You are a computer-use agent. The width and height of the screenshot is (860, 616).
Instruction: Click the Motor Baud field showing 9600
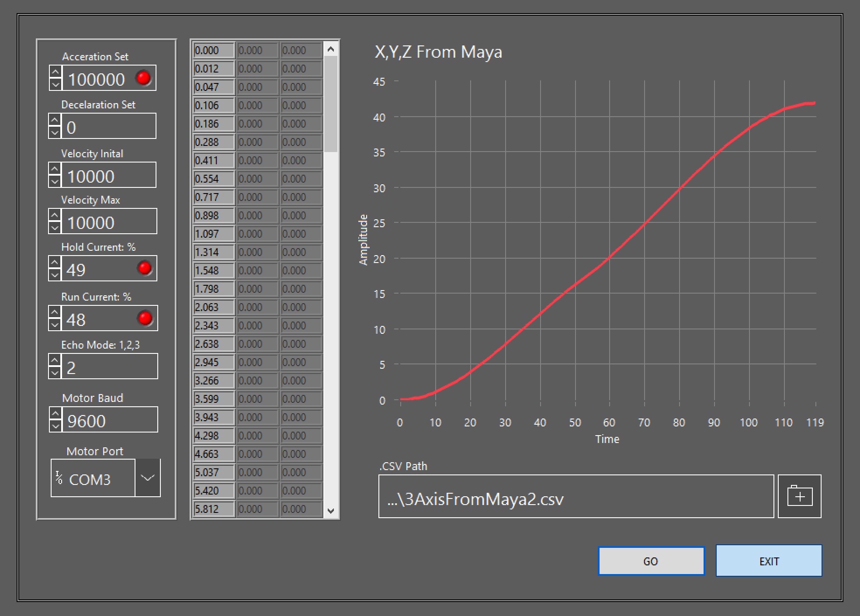pos(110,419)
